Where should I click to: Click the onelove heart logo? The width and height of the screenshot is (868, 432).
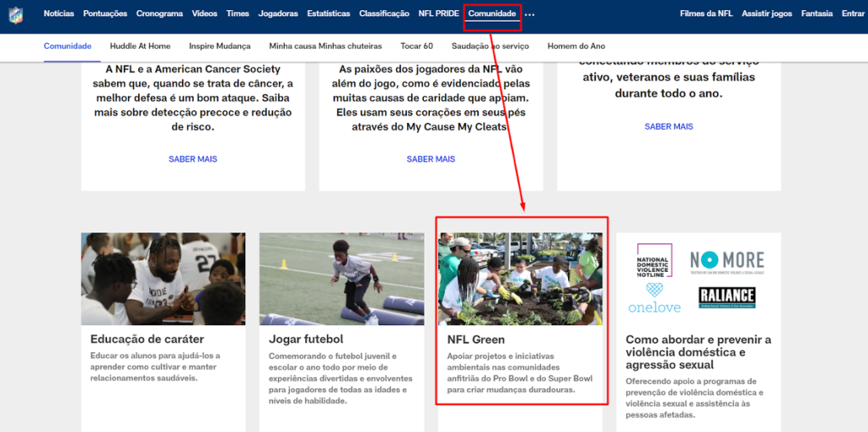[x=654, y=299]
